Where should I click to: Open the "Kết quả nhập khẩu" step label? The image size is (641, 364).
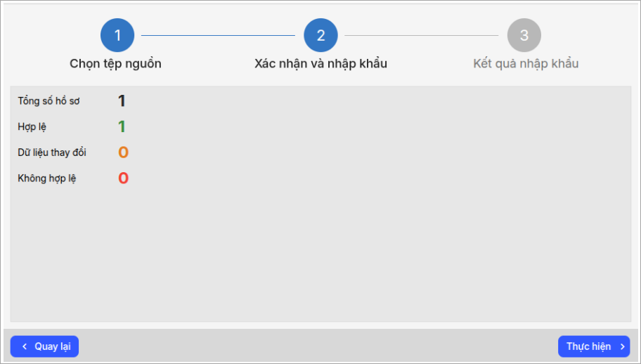pos(526,64)
